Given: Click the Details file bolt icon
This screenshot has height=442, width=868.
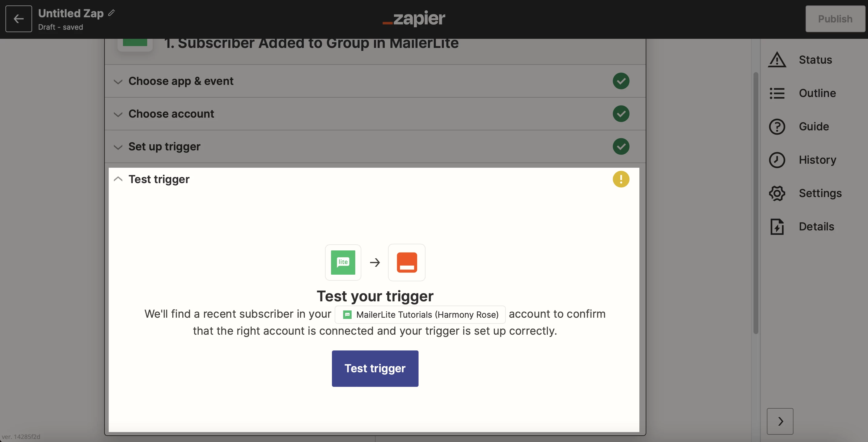Looking at the screenshot, I should (x=777, y=226).
